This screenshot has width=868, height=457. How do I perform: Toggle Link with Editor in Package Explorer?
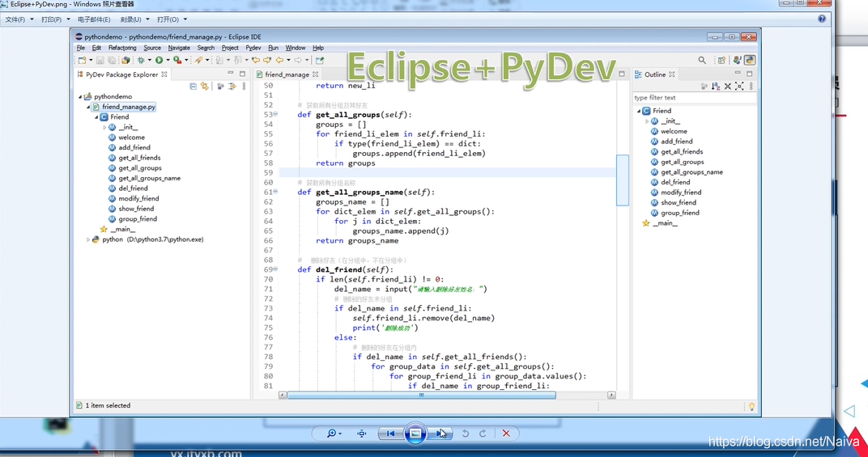point(205,87)
